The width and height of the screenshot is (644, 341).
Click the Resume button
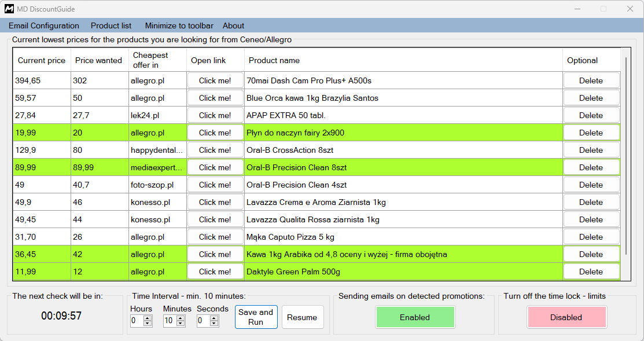pyautogui.click(x=302, y=317)
